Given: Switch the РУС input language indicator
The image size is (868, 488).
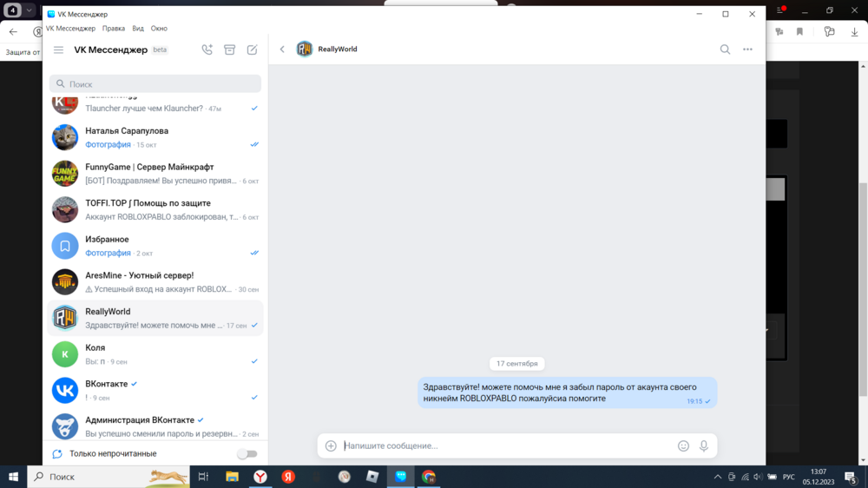Looking at the screenshot, I should coord(789,477).
